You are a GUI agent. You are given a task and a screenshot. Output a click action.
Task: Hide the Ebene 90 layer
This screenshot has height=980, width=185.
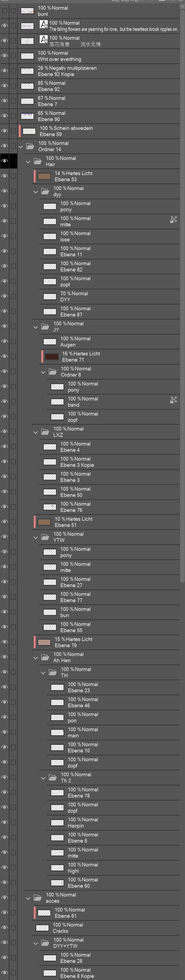coord(5,116)
